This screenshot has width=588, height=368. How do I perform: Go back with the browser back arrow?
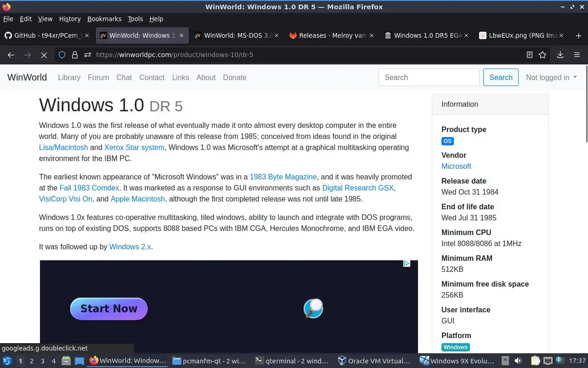pos(11,55)
